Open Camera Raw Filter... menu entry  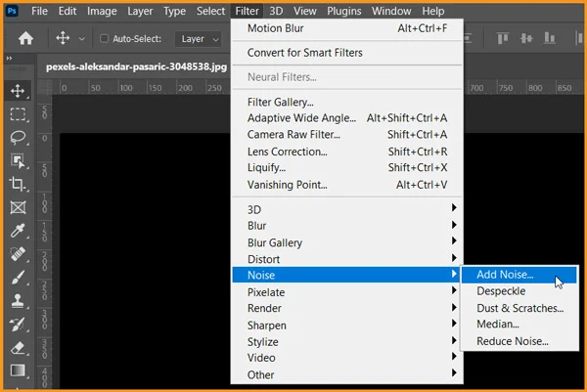[x=293, y=135]
